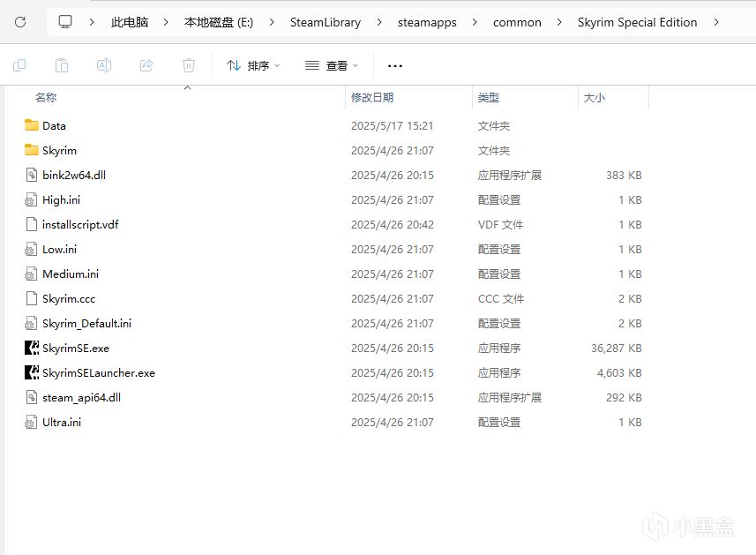Screen dimensions: 756x555
Task: Click the rename toolbar icon
Action: point(104,65)
